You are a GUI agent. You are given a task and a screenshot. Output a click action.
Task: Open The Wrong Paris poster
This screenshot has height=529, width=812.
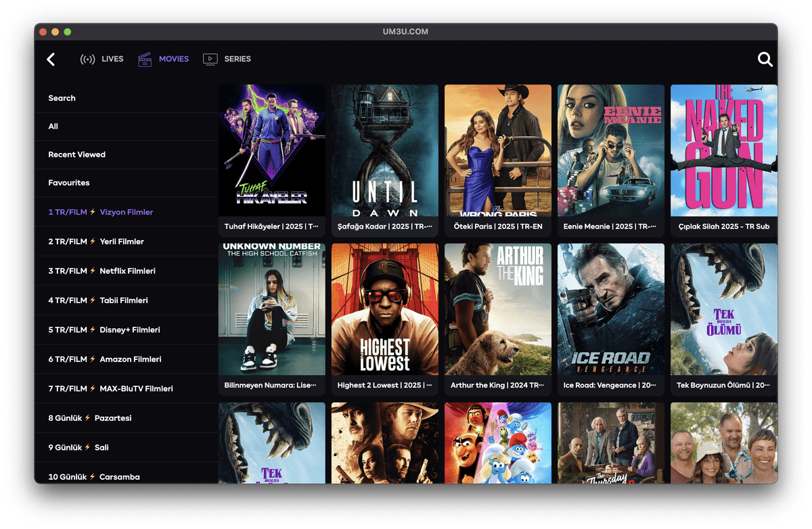pos(498,150)
